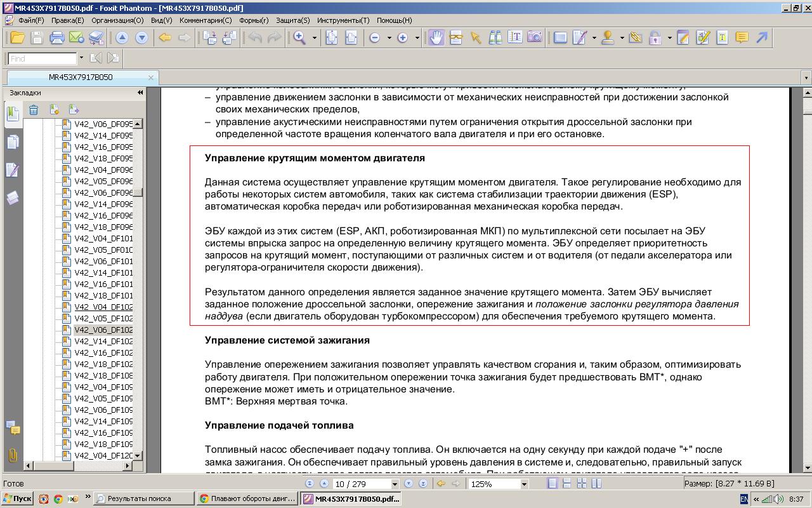The width and height of the screenshot is (812, 508).
Task: Open the Find options dropdown
Action: click(81, 58)
